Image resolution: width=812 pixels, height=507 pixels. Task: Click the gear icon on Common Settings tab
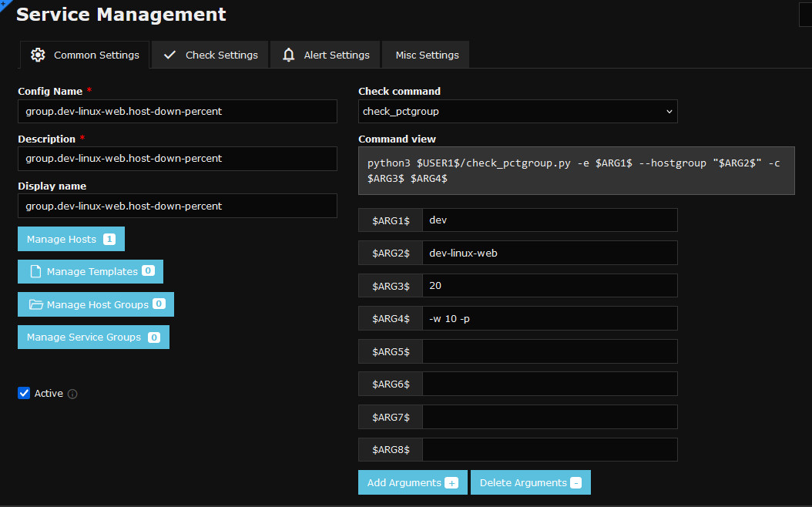[38, 55]
